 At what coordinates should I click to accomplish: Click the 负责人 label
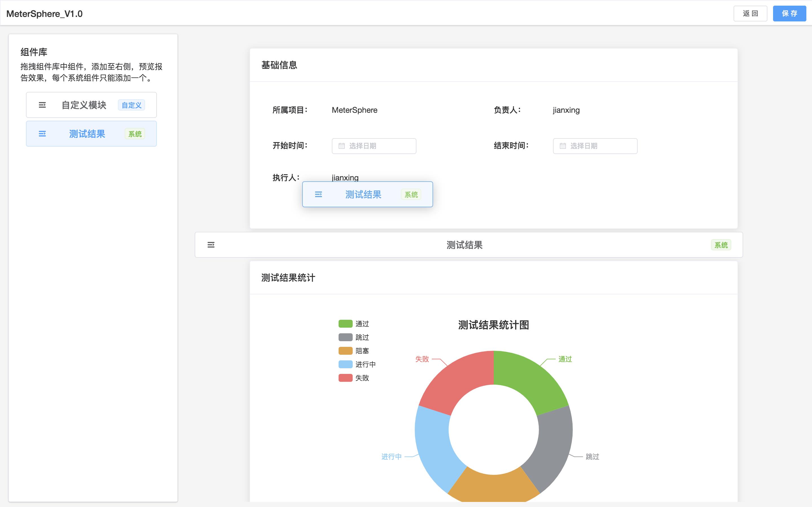click(x=507, y=110)
